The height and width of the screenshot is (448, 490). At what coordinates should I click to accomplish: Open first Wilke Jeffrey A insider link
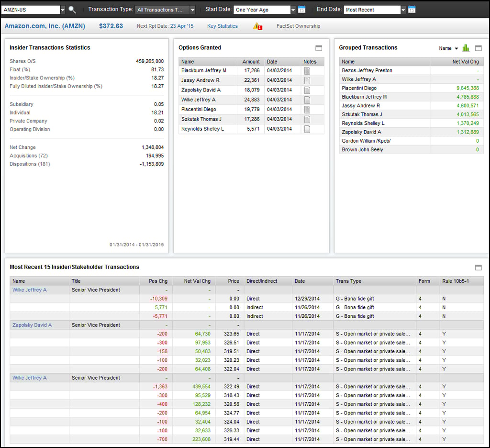coord(29,290)
